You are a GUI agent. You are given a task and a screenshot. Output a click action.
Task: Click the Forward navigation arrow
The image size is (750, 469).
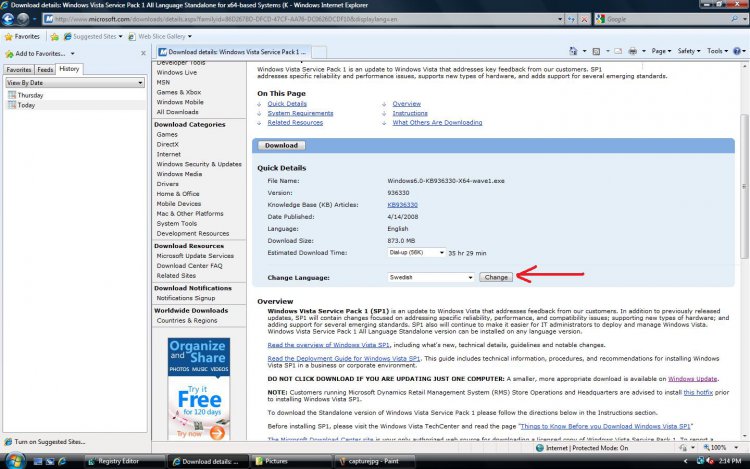pos(22,19)
